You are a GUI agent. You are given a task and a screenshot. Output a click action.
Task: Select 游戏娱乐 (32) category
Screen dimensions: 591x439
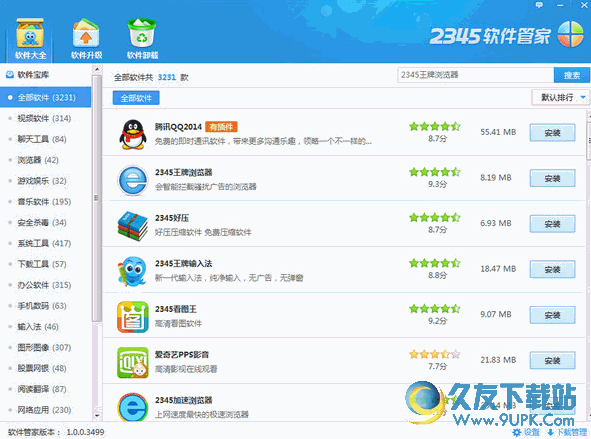coord(46,181)
